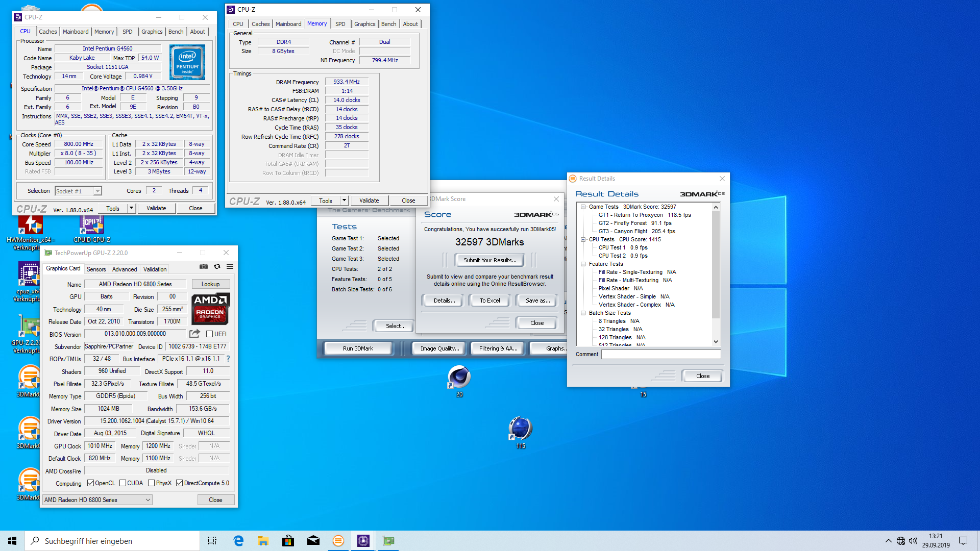Image resolution: width=980 pixels, height=551 pixels.
Task: Click the Comment input field in Result Details
Action: pos(660,354)
